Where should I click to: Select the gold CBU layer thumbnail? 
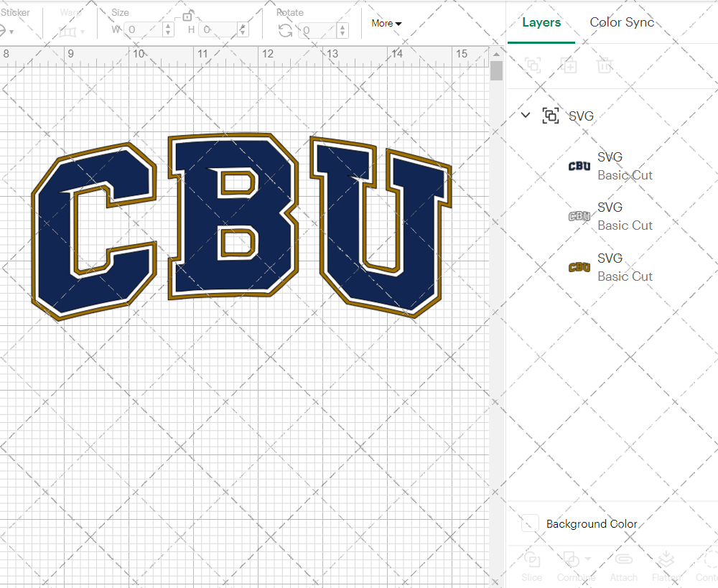click(x=579, y=267)
